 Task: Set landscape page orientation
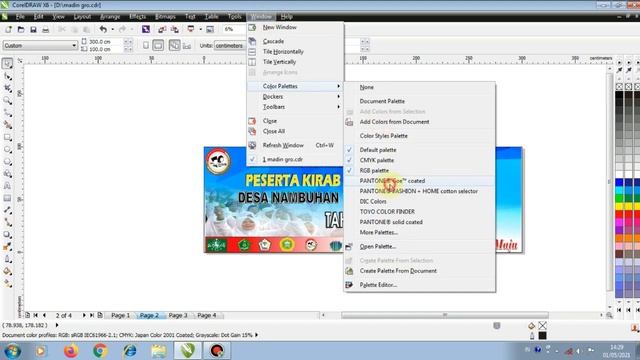point(158,45)
